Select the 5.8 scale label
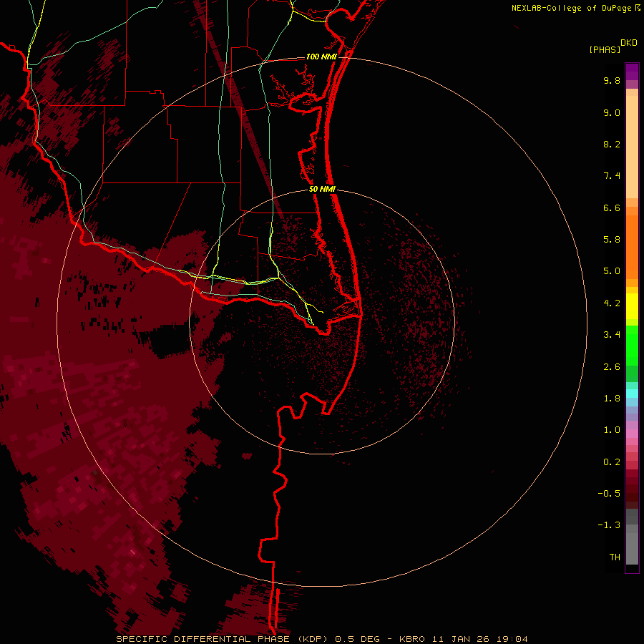Image resolution: width=644 pixels, height=644 pixels. pyautogui.click(x=612, y=240)
